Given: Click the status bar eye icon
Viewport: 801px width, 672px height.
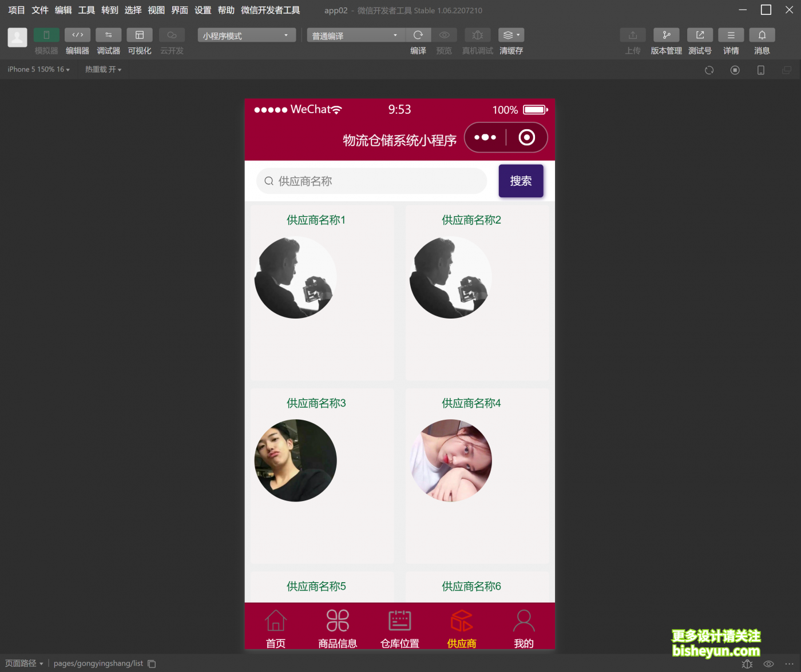Looking at the screenshot, I should pyautogui.click(x=769, y=664).
